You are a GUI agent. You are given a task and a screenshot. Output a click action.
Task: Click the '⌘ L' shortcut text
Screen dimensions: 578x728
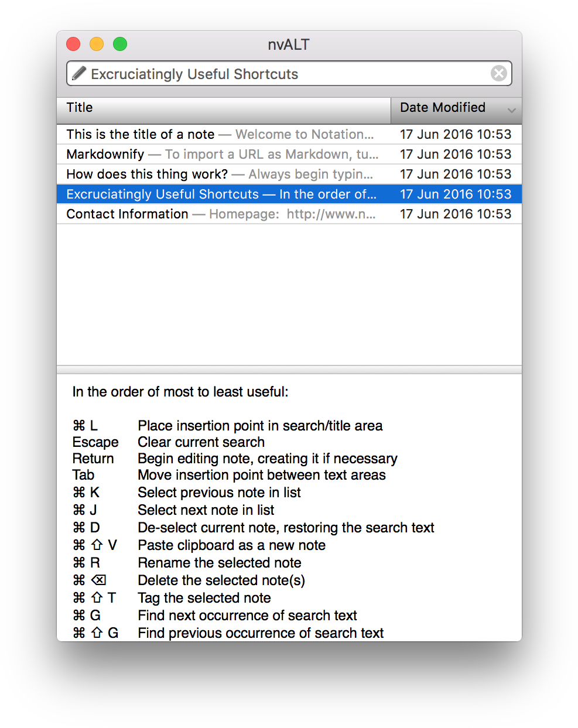pos(85,426)
